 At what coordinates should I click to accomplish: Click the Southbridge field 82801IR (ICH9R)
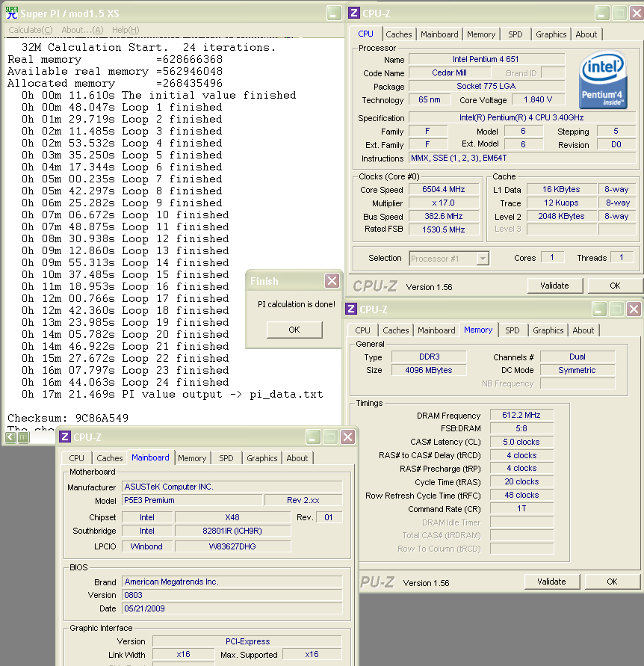coord(232,531)
